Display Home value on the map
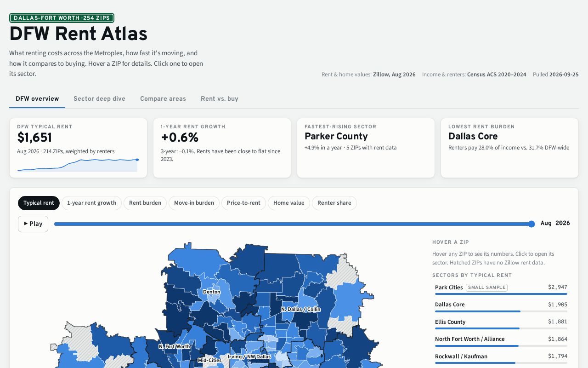Screen dimensions: 588x368 tap(289, 203)
